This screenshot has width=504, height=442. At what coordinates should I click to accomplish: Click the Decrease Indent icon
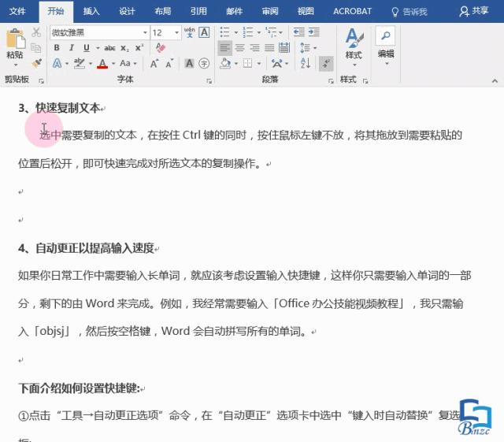coord(299,32)
